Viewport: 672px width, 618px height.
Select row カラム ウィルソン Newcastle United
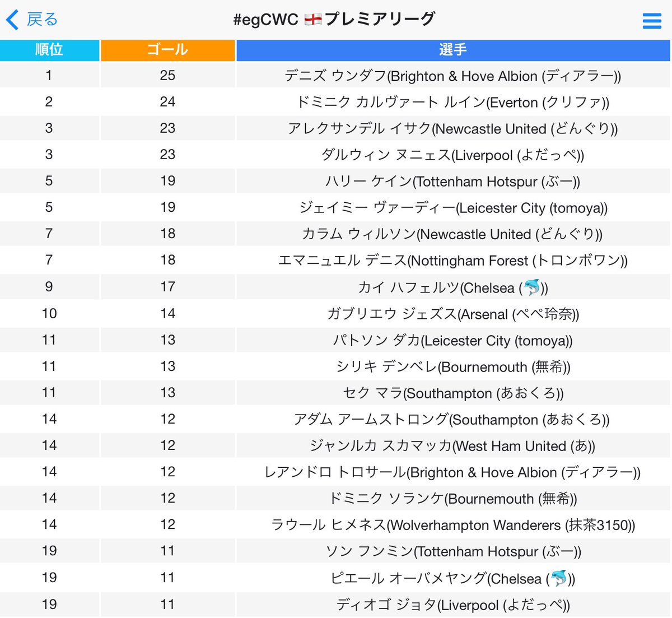(336, 233)
